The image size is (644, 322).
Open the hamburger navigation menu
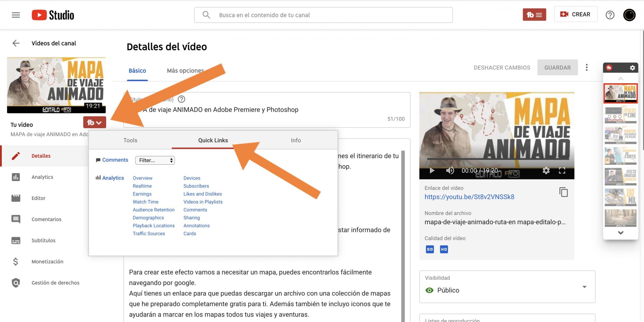[16, 15]
